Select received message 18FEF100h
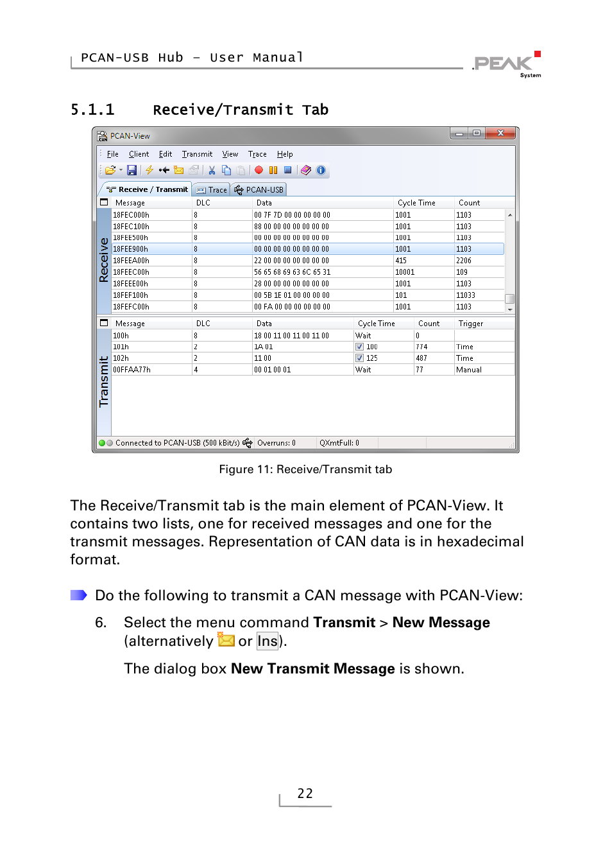 coord(309,295)
